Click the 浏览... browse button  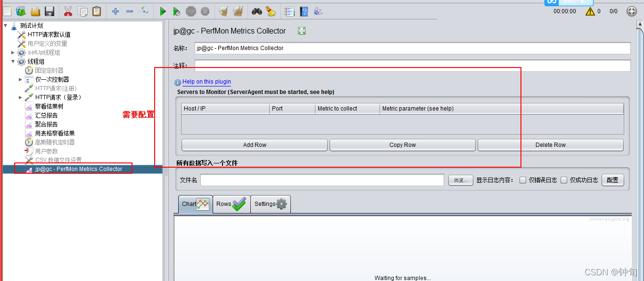[x=461, y=180]
